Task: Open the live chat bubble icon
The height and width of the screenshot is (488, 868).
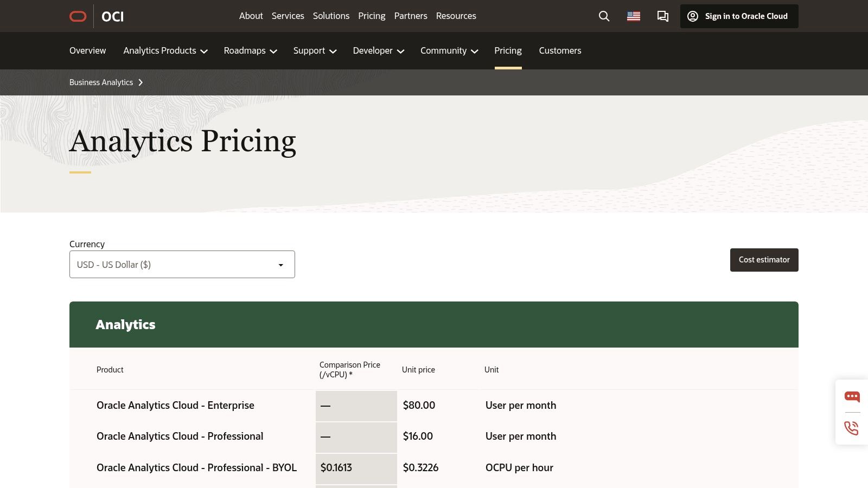Action: (x=852, y=396)
